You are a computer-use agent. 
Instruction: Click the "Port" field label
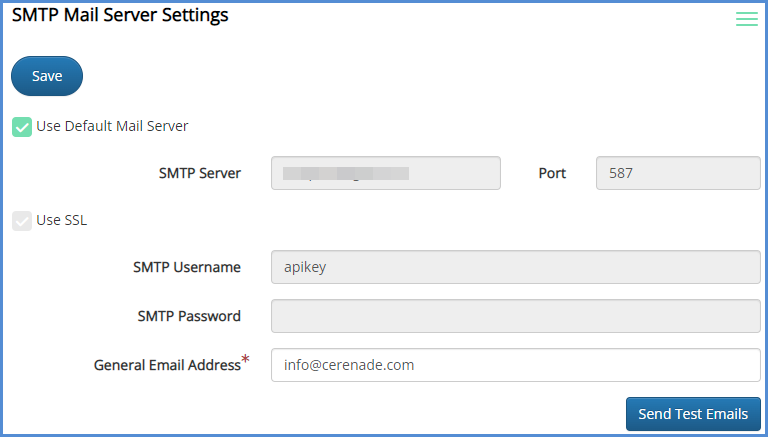[552, 173]
